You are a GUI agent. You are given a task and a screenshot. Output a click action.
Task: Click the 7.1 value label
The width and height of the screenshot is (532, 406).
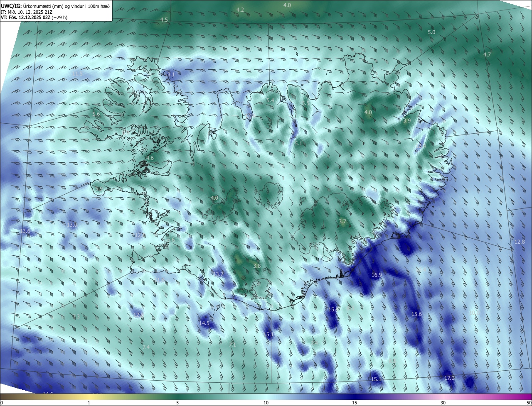point(233,345)
